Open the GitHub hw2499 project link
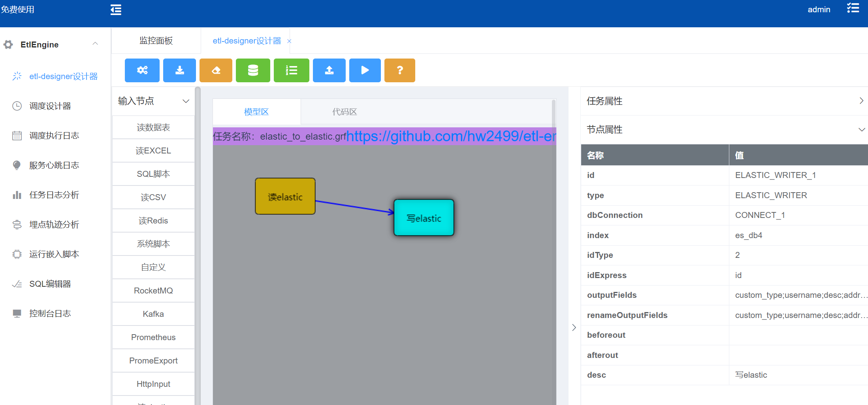The width and height of the screenshot is (868, 405). point(451,136)
